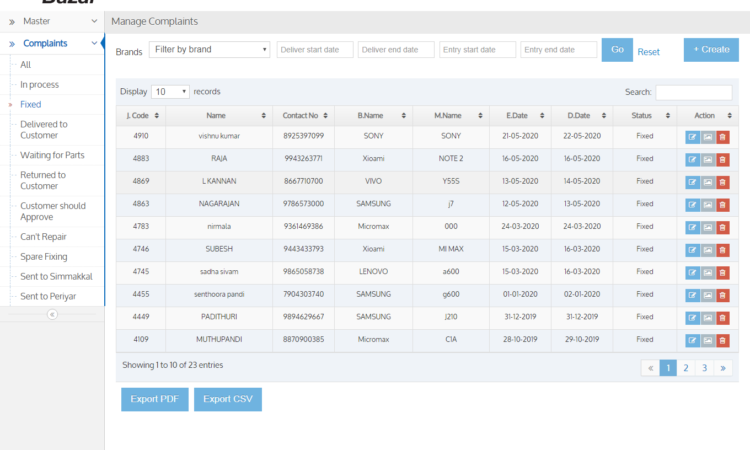The height and width of the screenshot is (450, 750).
Task: Click the Reset link
Action: [649, 51]
